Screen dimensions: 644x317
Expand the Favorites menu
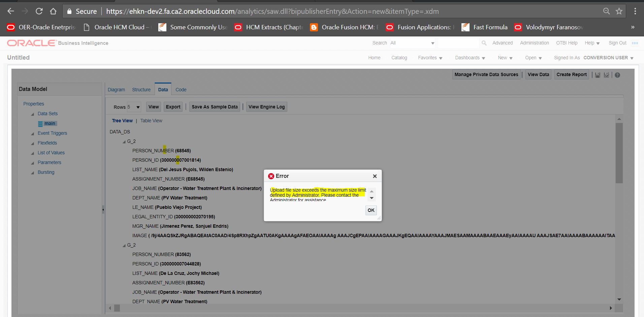pyautogui.click(x=430, y=58)
